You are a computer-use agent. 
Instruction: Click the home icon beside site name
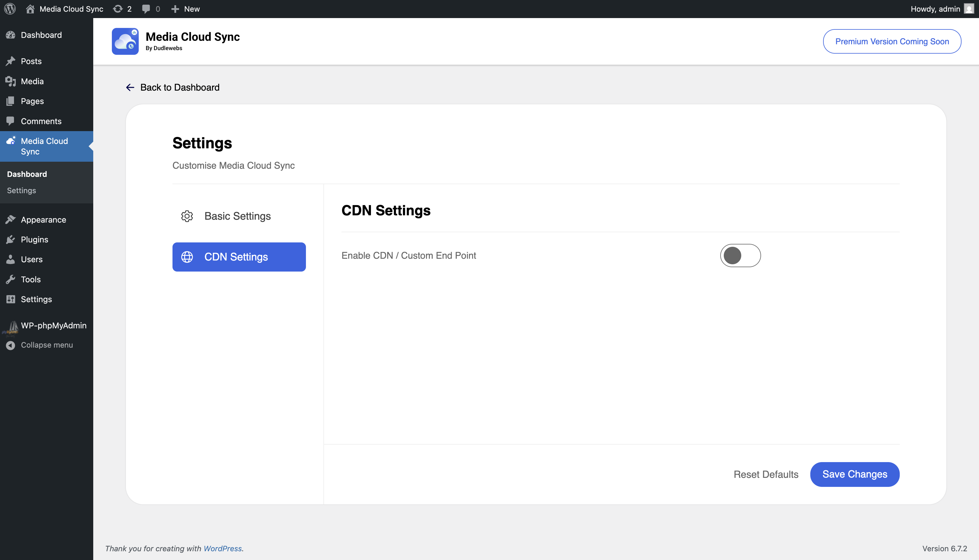(30, 9)
